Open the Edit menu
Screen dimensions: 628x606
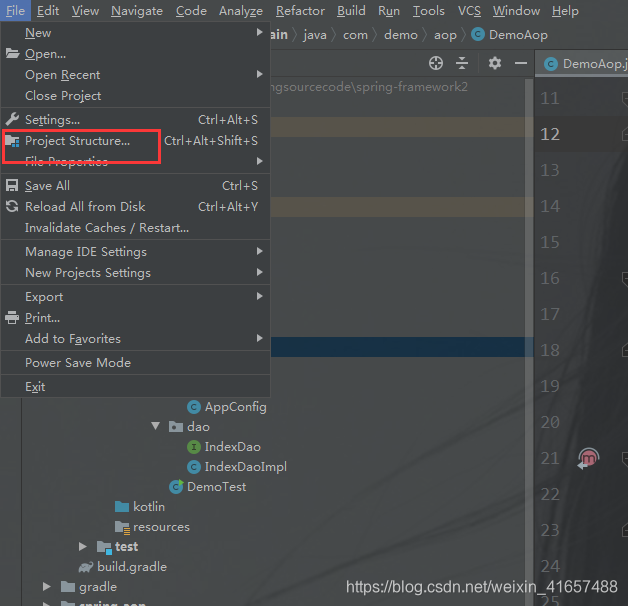[48, 11]
